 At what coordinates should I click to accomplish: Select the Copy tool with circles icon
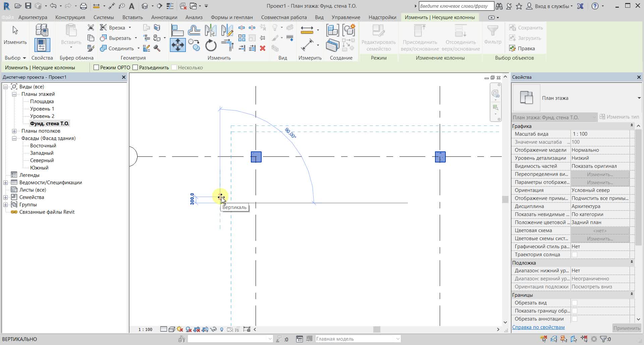(194, 45)
